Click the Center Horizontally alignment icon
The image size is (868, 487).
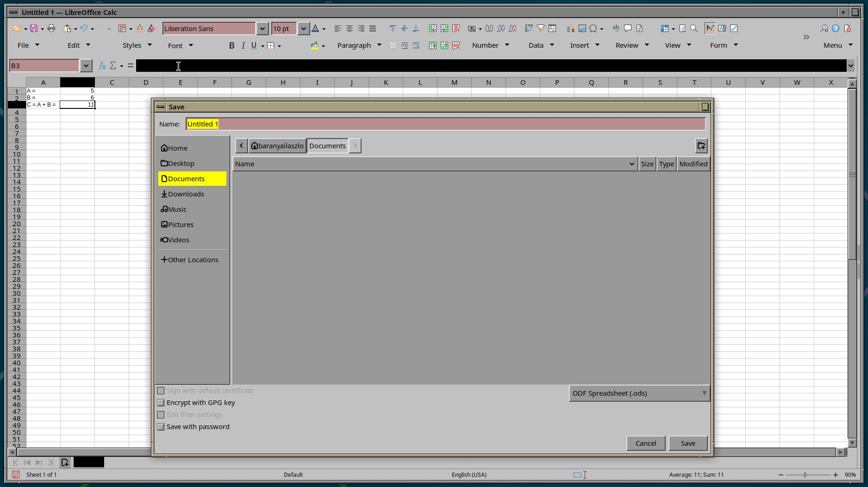[349, 28]
